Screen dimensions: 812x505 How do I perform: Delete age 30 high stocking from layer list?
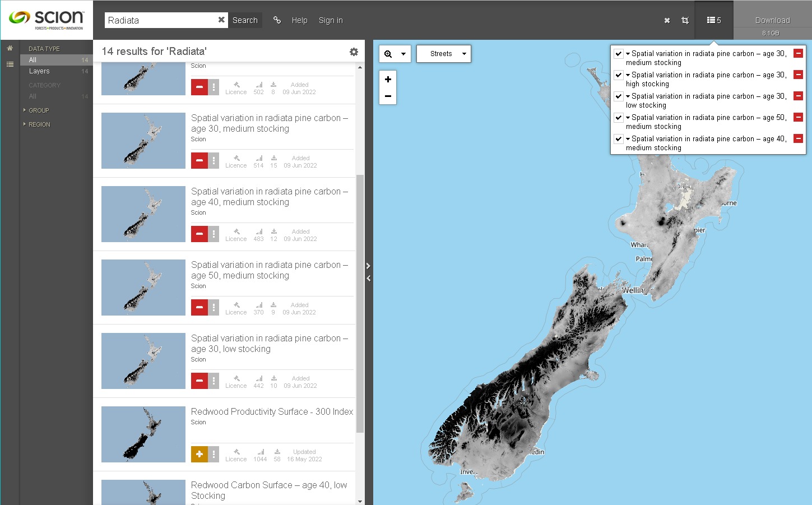pos(799,75)
